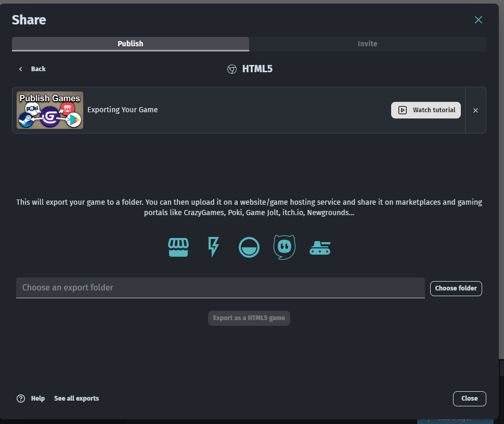
Task: Open See all exports link
Action: click(76, 399)
